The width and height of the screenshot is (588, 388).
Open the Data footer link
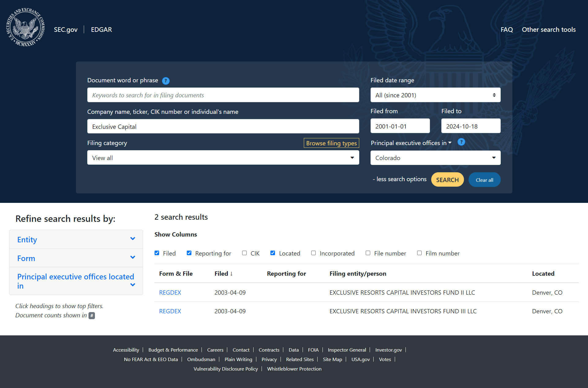pyautogui.click(x=294, y=350)
